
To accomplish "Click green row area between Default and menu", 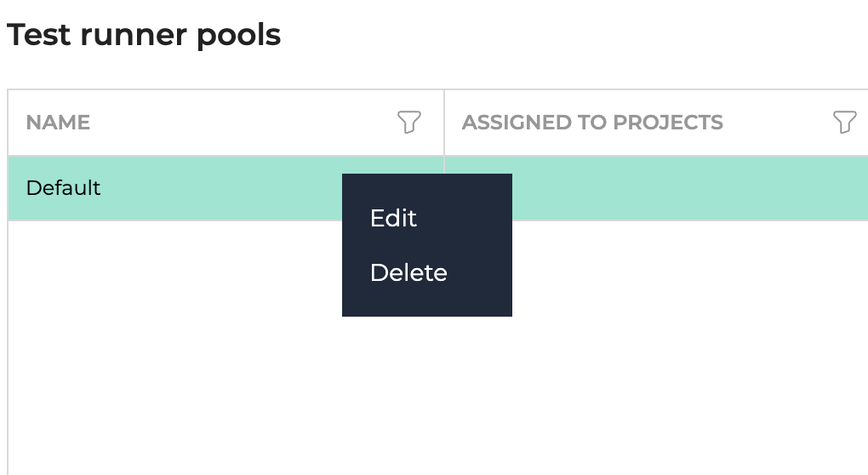I will (x=221, y=188).
